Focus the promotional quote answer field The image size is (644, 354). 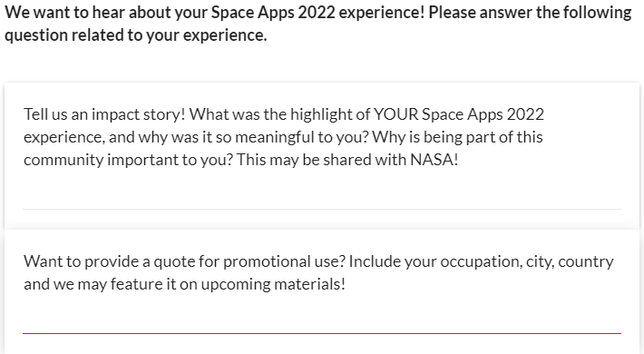(322, 320)
